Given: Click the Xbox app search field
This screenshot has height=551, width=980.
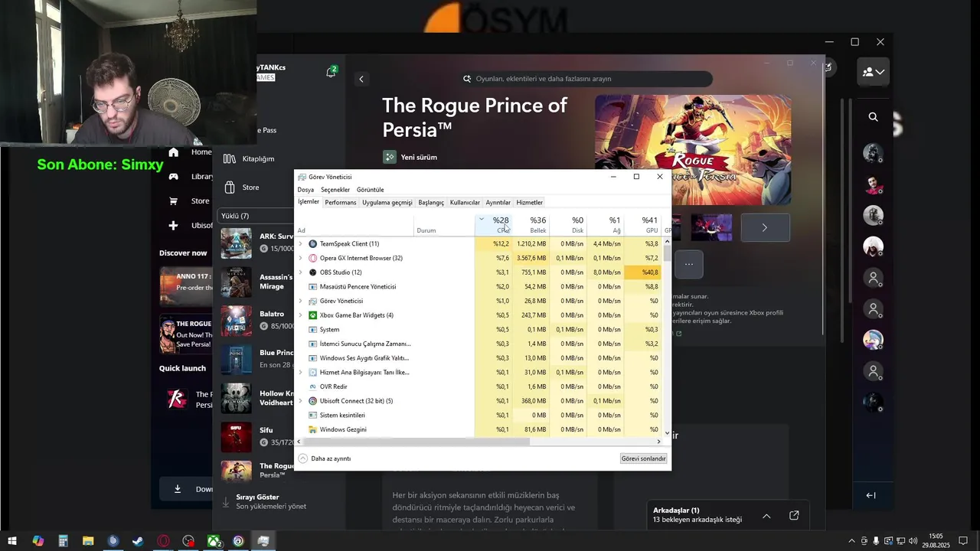Looking at the screenshot, I should [586, 79].
